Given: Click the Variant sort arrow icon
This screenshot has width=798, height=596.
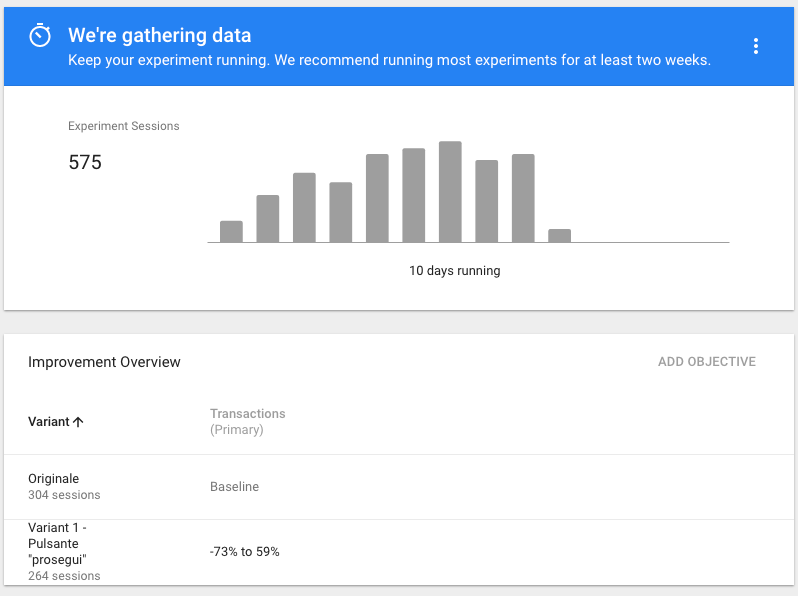Looking at the screenshot, I should (x=78, y=422).
